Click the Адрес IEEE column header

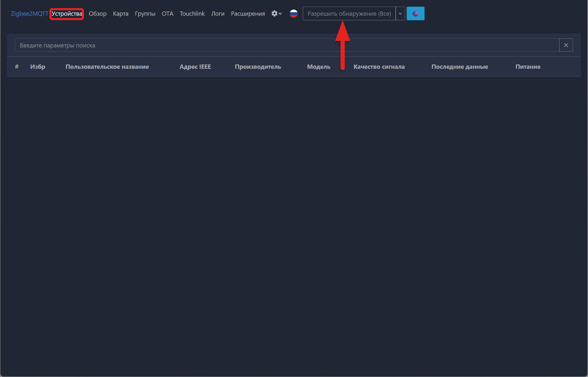coord(195,67)
